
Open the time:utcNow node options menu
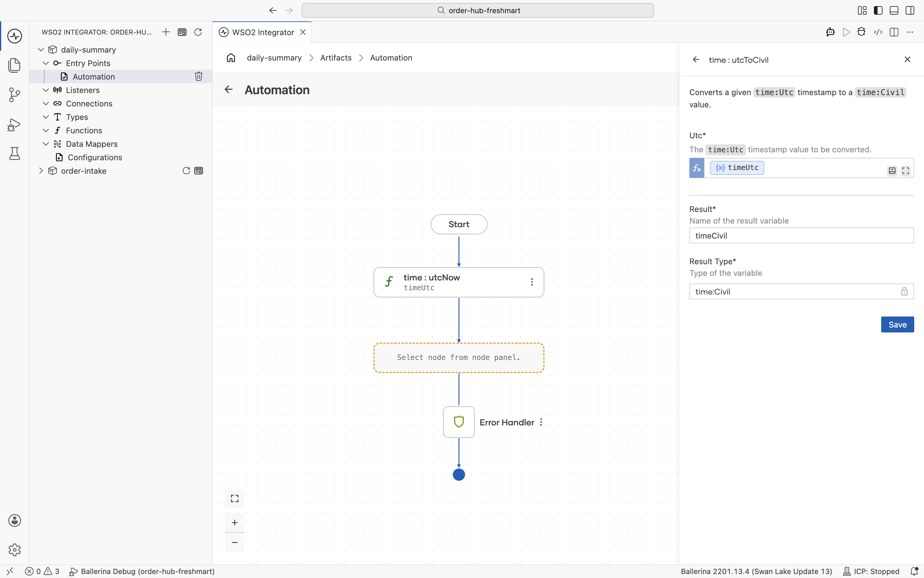pyautogui.click(x=532, y=282)
